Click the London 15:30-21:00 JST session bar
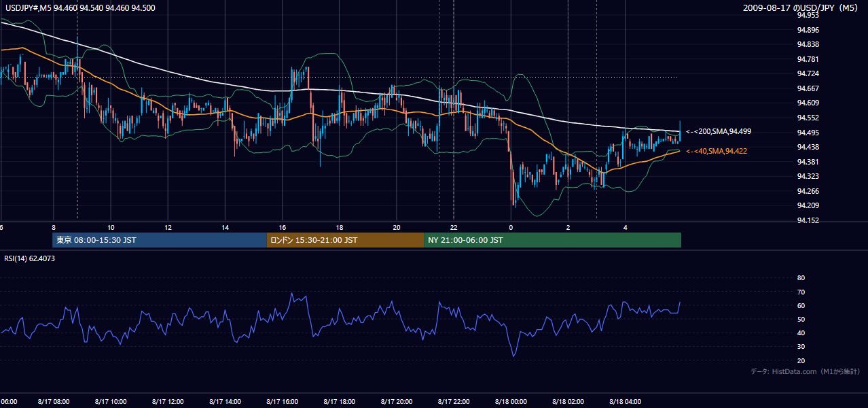This screenshot has width=868, height=408. pyautogui.click(x=345, y=240)
